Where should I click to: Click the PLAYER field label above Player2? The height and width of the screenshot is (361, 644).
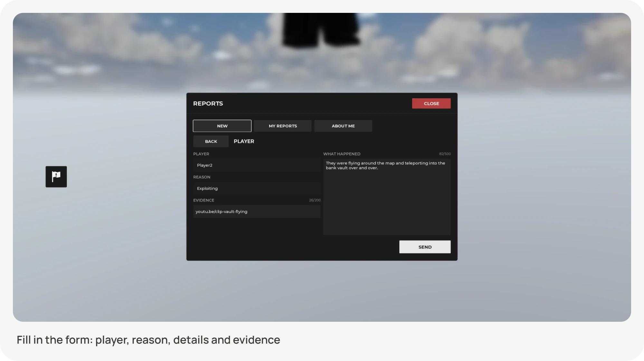[201, 154]
